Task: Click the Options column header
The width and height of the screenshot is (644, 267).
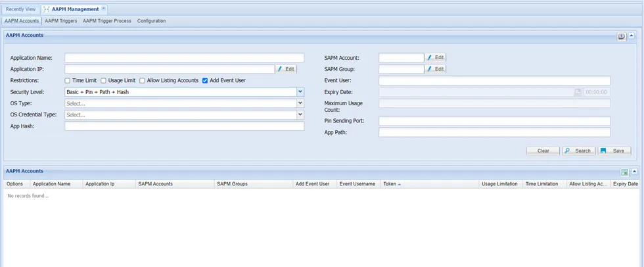Action: pos(17,184)
